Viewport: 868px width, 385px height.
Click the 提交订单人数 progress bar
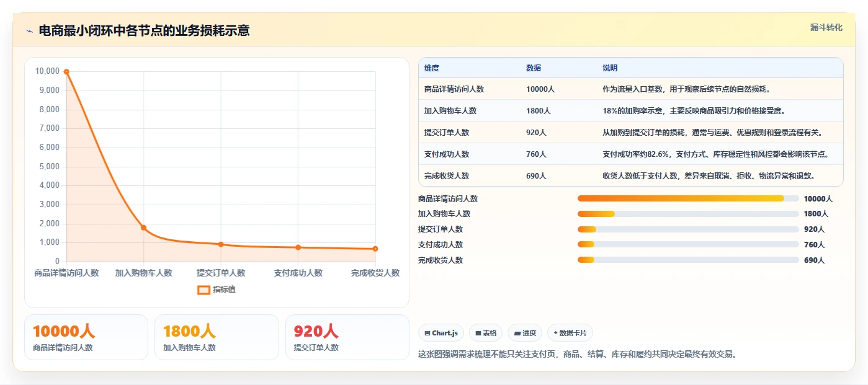coord(688,229)
